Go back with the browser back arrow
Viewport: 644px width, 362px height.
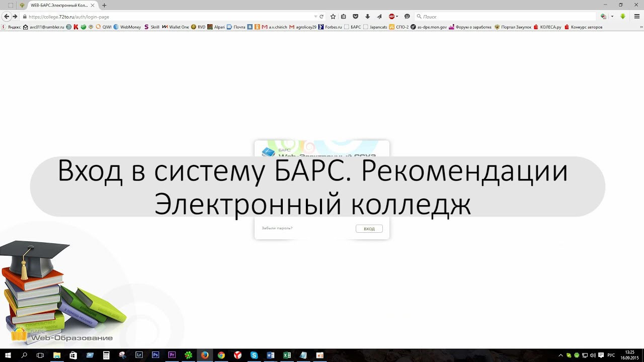(x=7, y=17)
